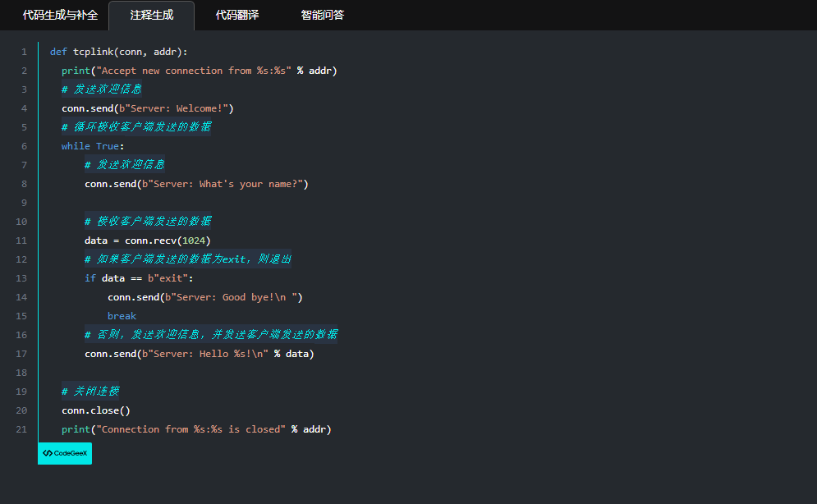Click the 循环接收客户端发送的数据 comment
The width and height of the screenshot is (817, 504).
135,127
